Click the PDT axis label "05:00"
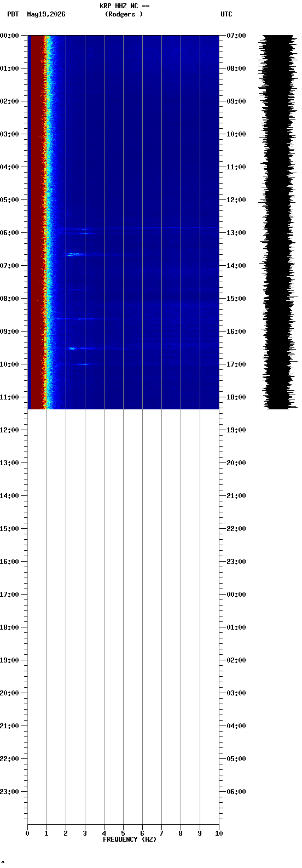The image size is (302, 868). [x=9, y=200]
